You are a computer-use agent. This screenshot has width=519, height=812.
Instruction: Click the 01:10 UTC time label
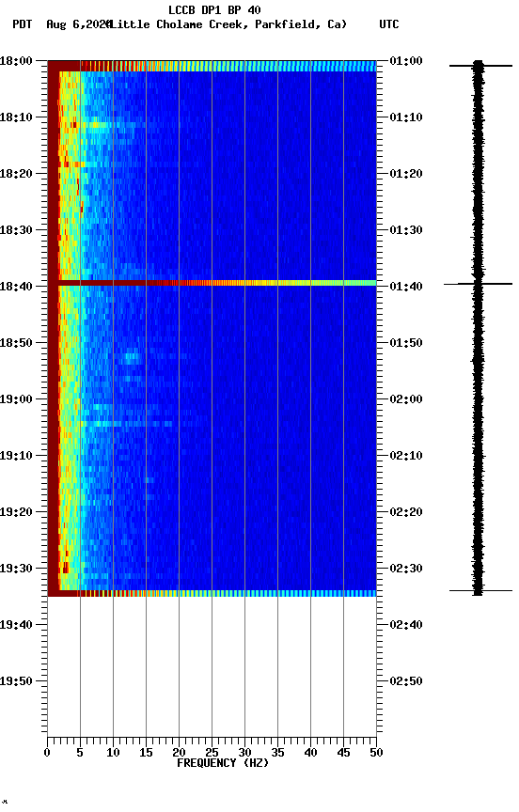coord(406,117)
